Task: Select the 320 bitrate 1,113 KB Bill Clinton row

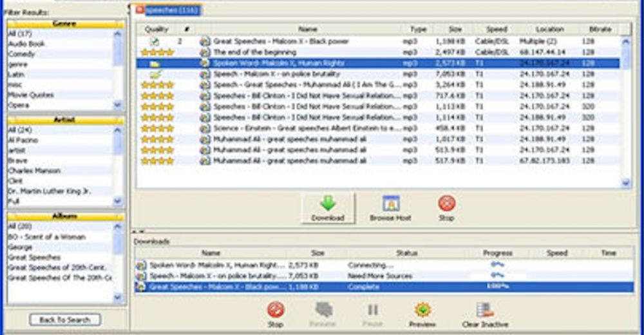Action: 378,106
